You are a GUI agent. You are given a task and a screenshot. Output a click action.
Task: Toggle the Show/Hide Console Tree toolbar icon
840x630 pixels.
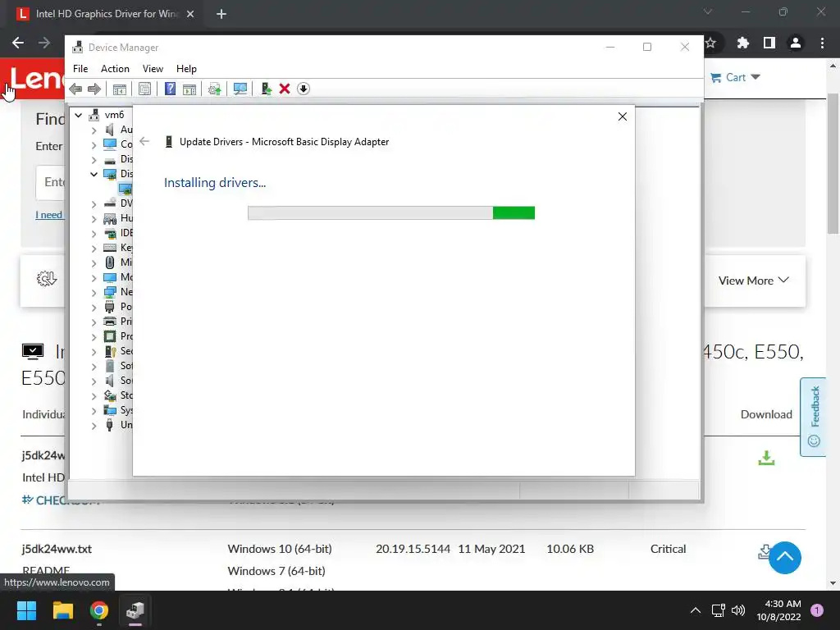click(x=120, y=89)
